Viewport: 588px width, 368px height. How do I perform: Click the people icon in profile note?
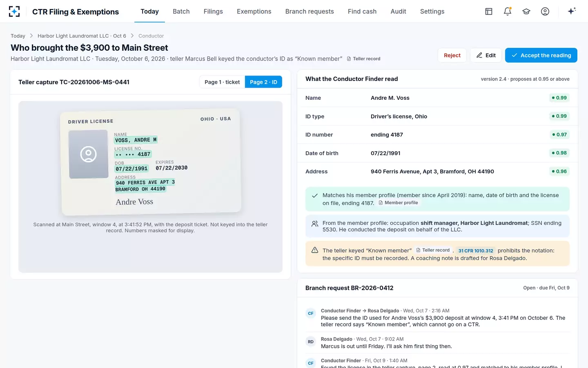tap(315, 224)
